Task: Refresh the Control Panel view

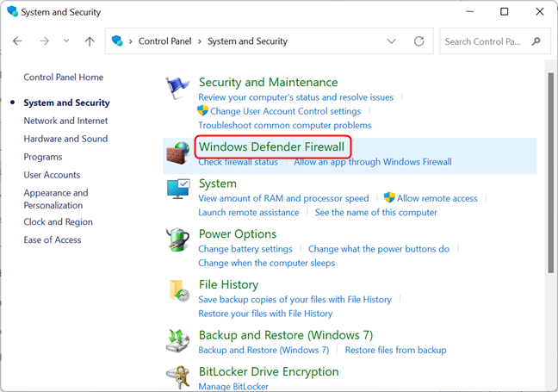Action: click(x=418, y=41)
